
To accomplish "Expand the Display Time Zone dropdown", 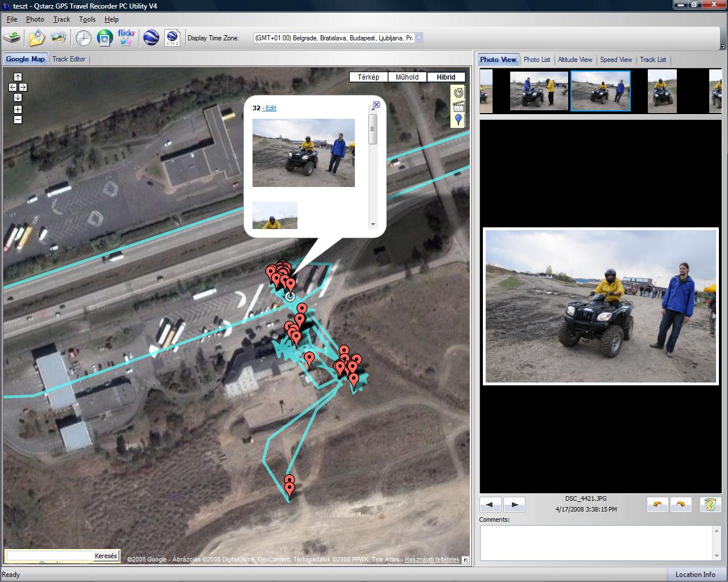I will coord(419,38).
